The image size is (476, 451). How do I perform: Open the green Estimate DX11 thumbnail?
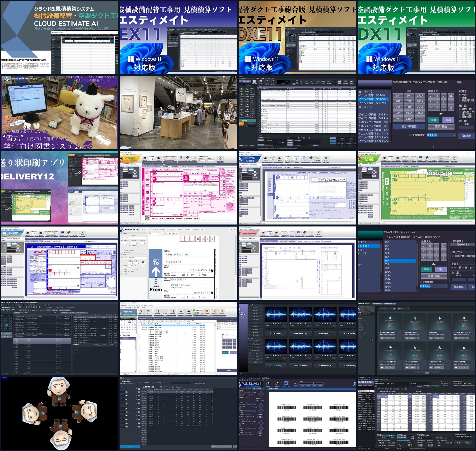pos(416,38)
